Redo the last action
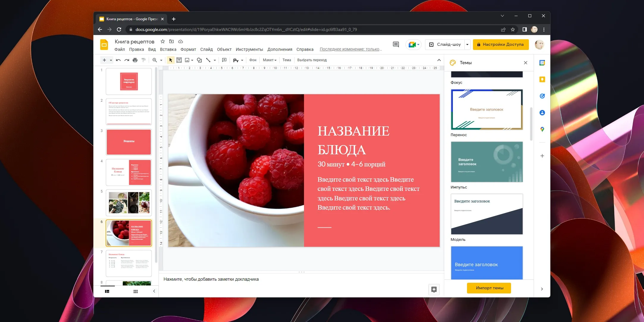The height and width of the screenshot is (322, 644). (127, 60)
